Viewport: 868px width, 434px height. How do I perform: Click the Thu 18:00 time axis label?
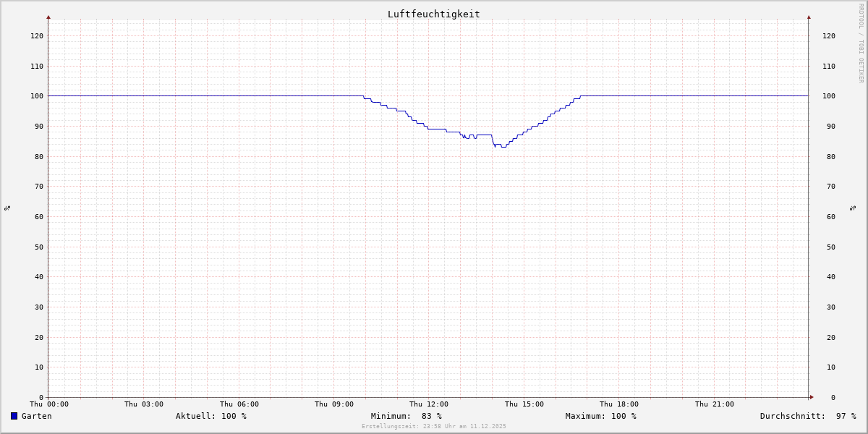[618, 404]
